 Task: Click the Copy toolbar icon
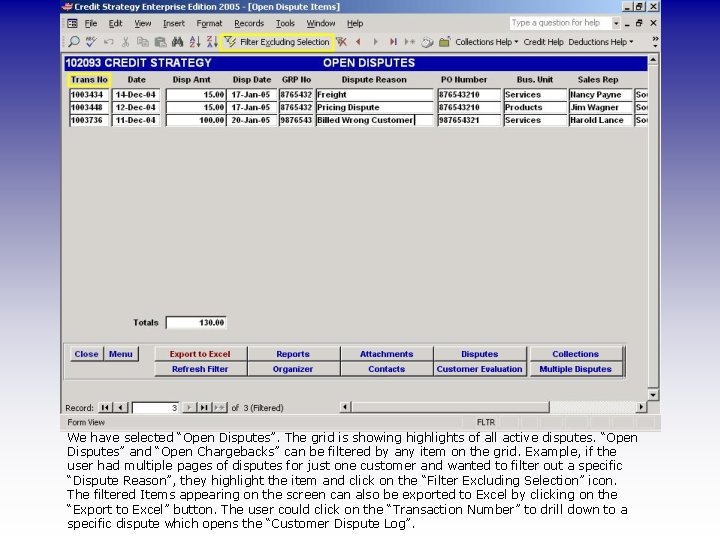143,42
